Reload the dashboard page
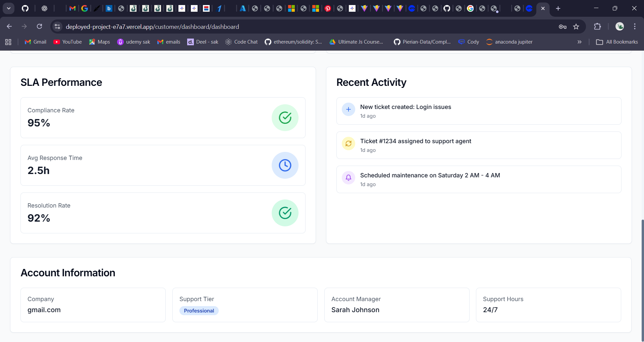Screen dimensions: 644x342 coord(39,26)
